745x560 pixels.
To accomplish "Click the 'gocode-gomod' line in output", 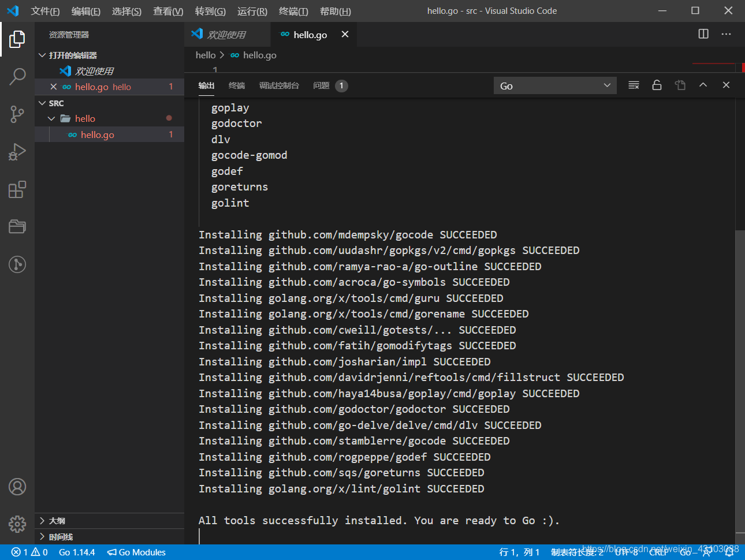I will (249, 155).
